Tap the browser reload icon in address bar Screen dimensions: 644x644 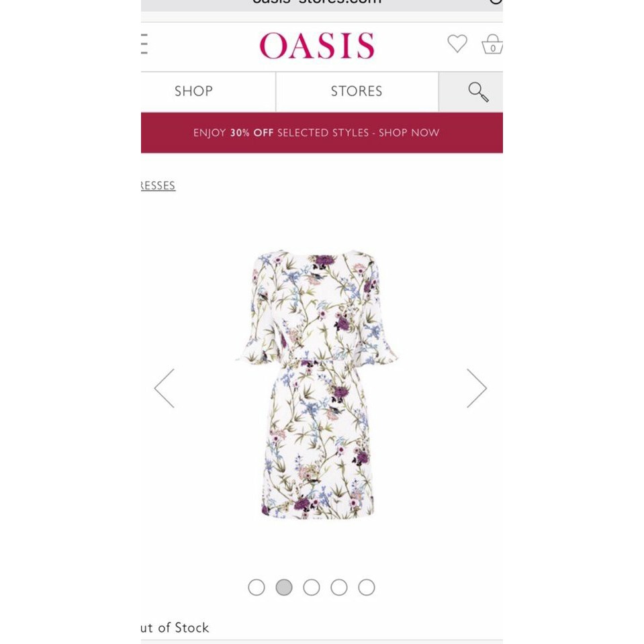click(496, 2)
